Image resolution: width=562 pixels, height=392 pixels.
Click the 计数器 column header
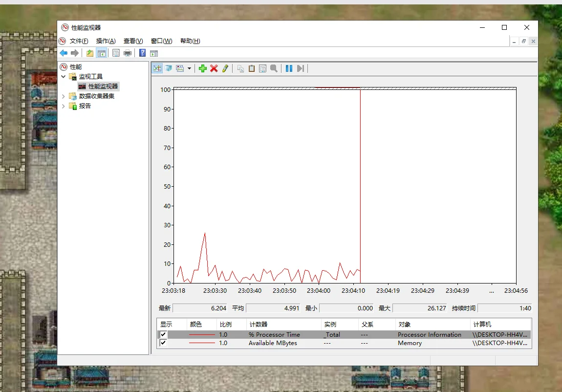283,324
